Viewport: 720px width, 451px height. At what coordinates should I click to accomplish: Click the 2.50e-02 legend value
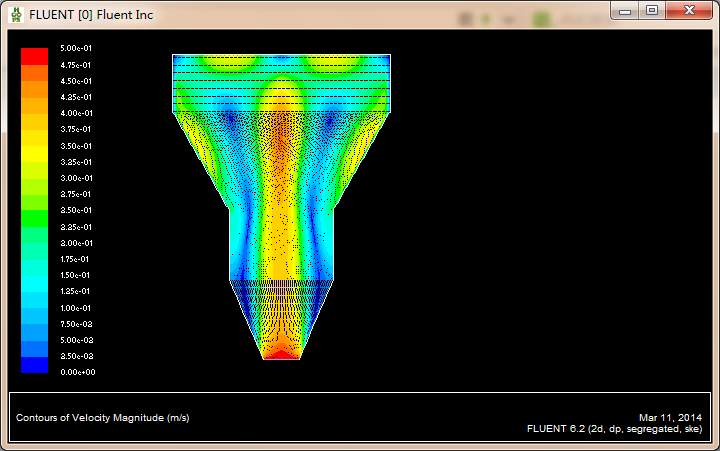76,356
